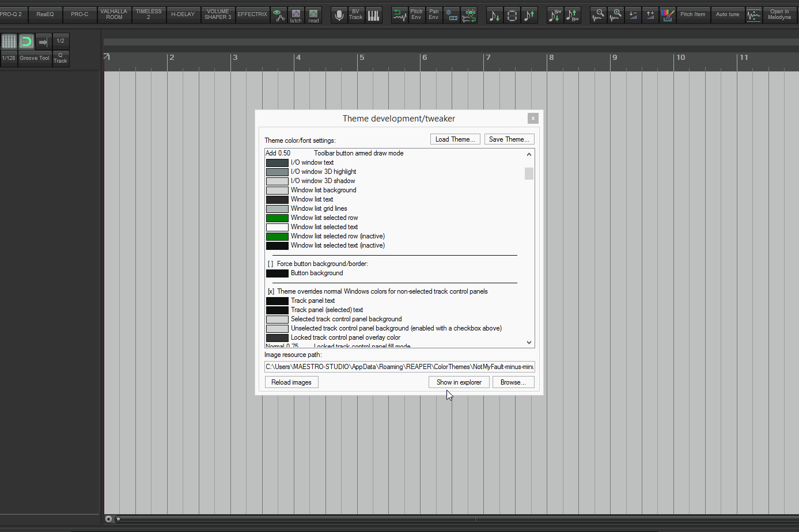799x532 pixels.
Task: Click the Pitch Env toolbar button
Action: click(416, 15)
